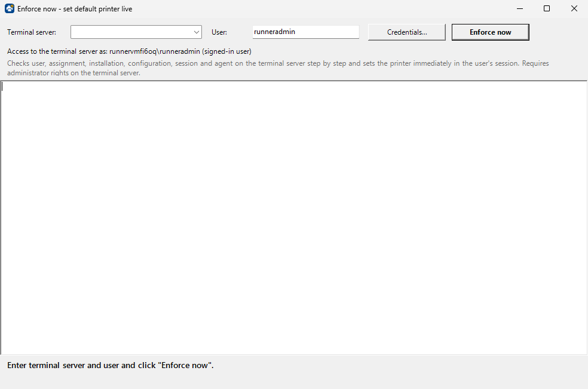Select the "User:" label
This screenshot has height=389, width=588.
pos(219,32)
